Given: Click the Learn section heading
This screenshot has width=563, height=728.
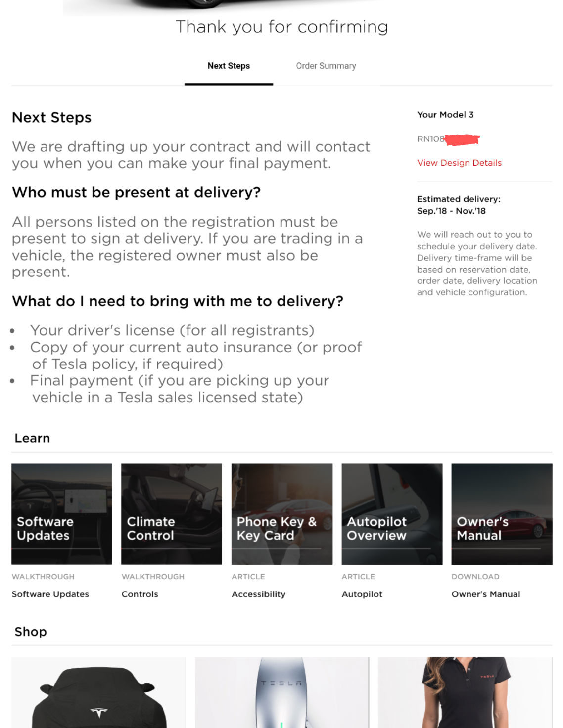Looking at the screenshot, I should pyautogui.click(x=32, y=438).
